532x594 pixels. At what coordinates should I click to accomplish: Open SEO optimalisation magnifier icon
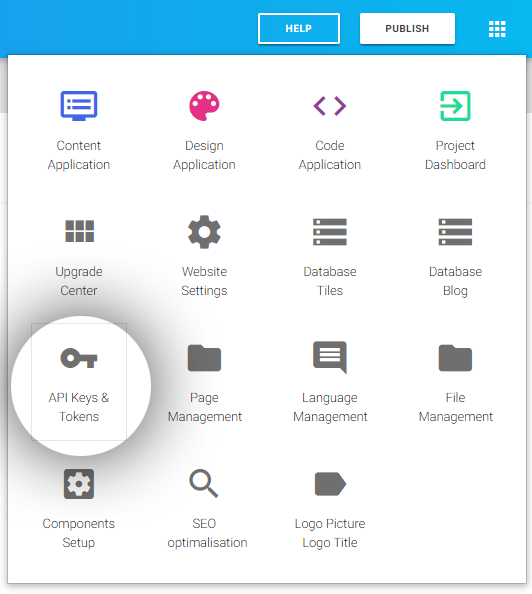point(204,483)
